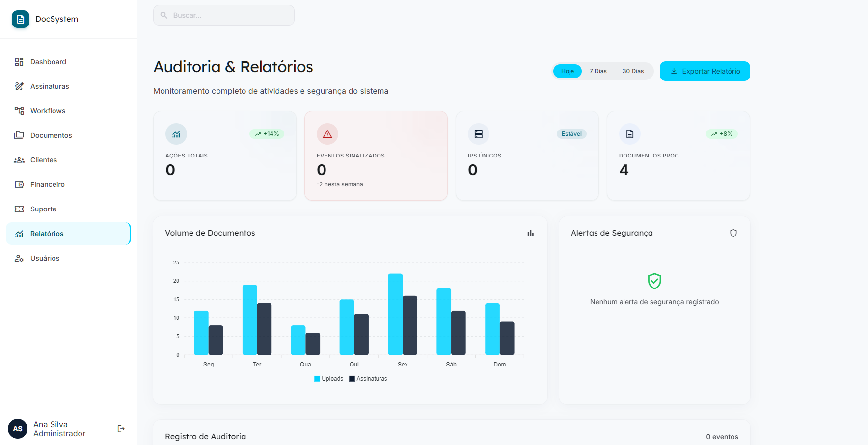868x445 pixels.
Task: Click the Estável status badge
Action: coord(571,134)
